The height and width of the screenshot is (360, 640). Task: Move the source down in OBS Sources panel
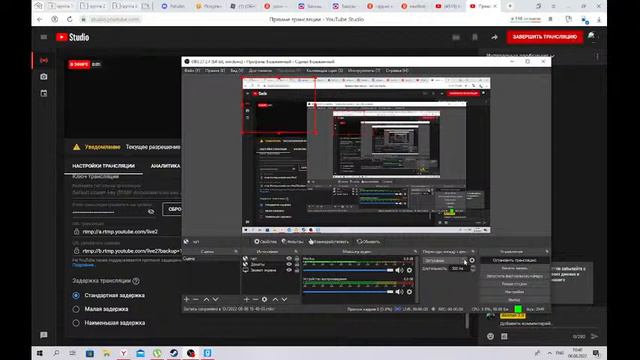point(284,300)
